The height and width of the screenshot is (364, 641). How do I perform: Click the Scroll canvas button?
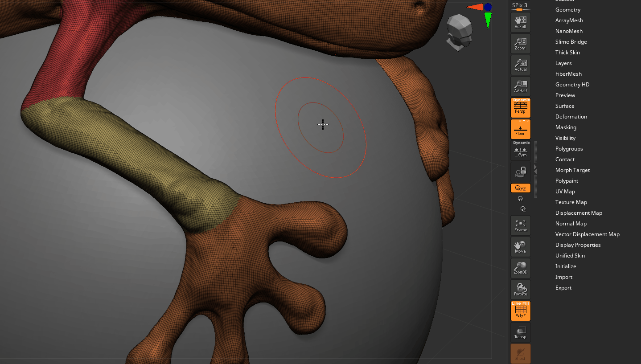(520, 22)
